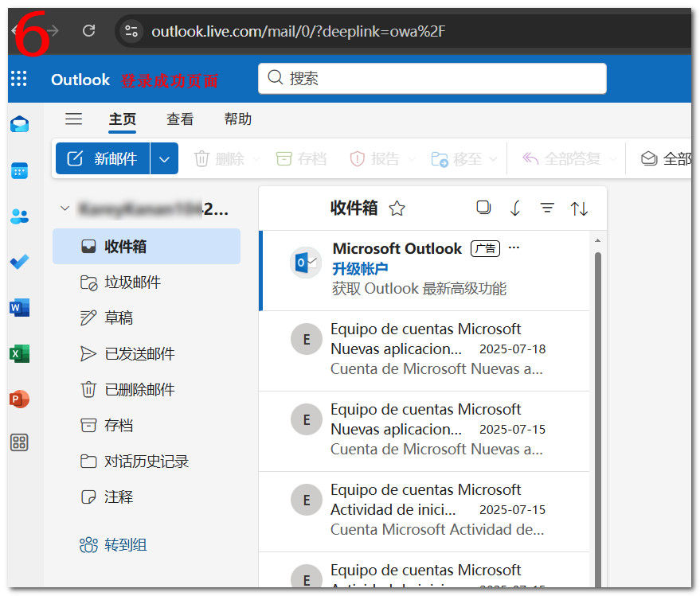Open the Move to toolbar option
The image size is (700, 596).
(x=456, y=159)
